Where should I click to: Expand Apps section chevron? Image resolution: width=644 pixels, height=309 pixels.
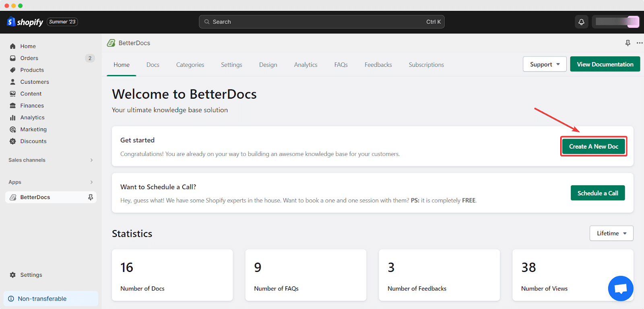(91, 182)
